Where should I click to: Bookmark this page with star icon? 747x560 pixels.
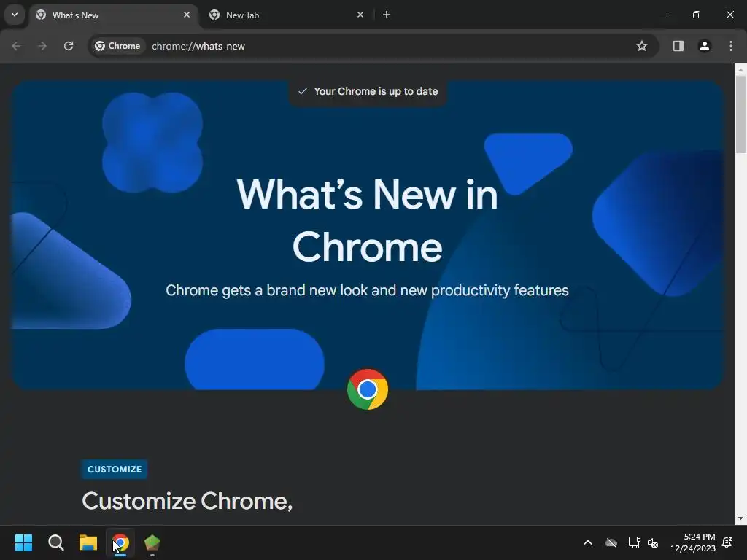pyautogui.click(x=642, y=46)
